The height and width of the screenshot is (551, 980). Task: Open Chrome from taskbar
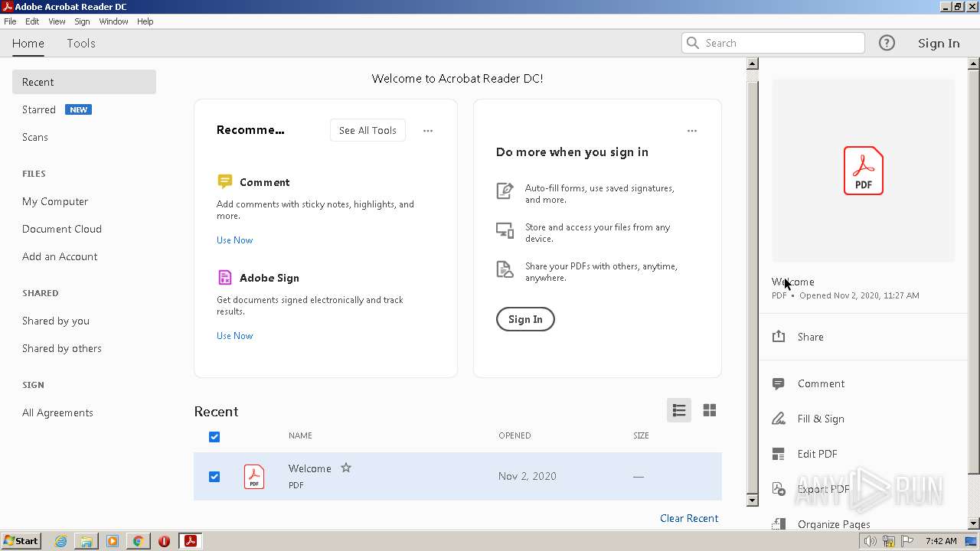point(139,541)
